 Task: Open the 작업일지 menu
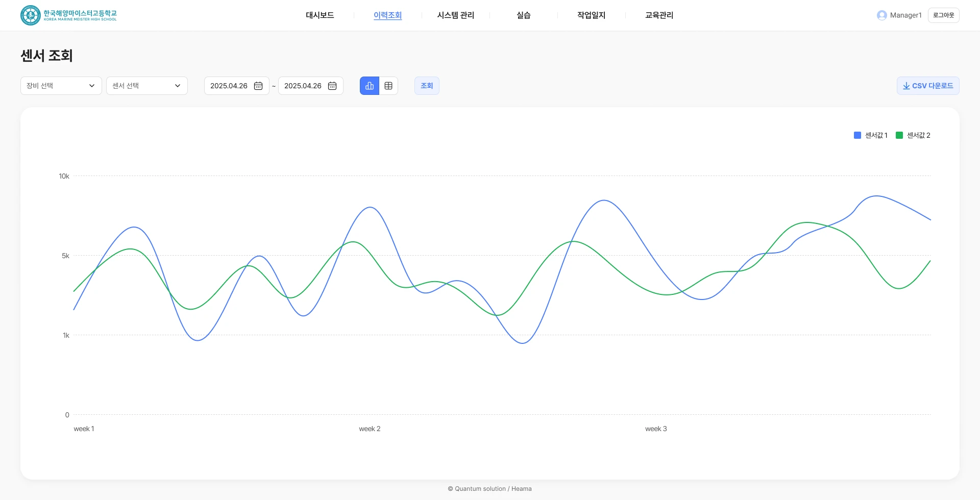tap(592, 15)
